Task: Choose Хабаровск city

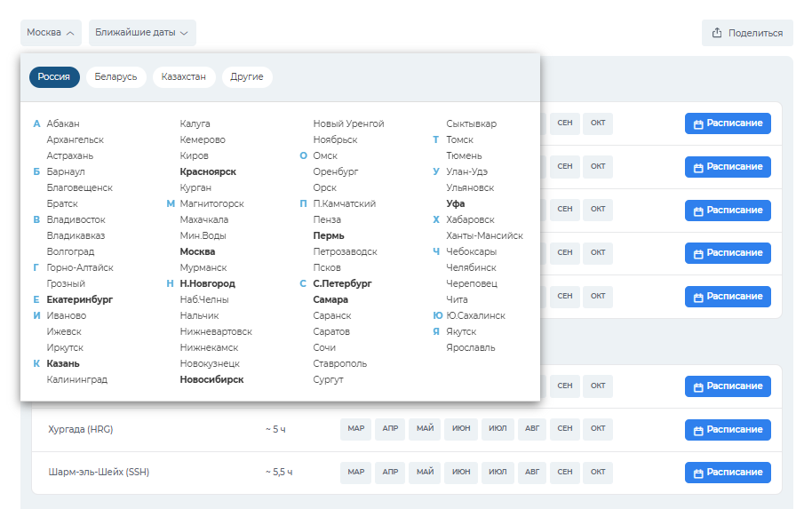Action: [x=470, y=219]
